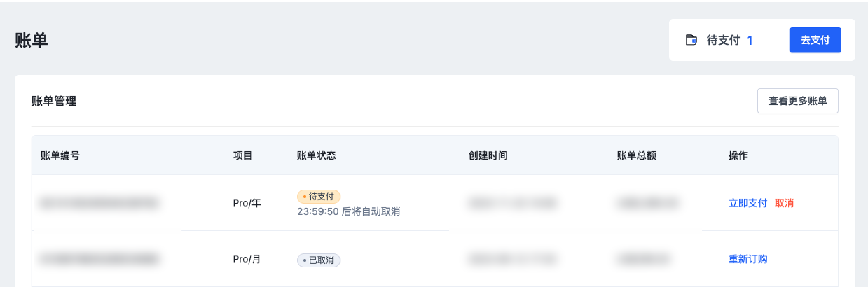Select the Pro/年 project cell
Image resolution: width=868 pixels, height=287 pixels.
[247, 203]
